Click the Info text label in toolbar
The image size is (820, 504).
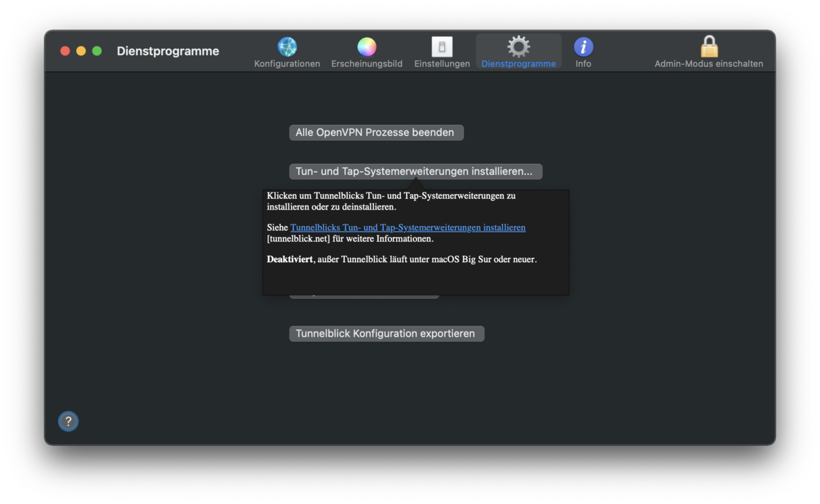pos(583,64)
